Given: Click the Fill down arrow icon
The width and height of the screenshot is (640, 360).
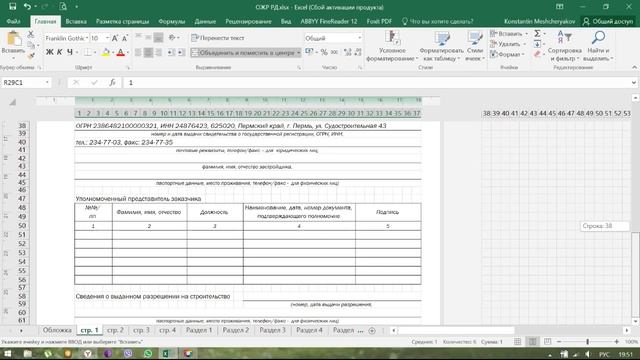Looking at the screenshot, I should [538, 44].
